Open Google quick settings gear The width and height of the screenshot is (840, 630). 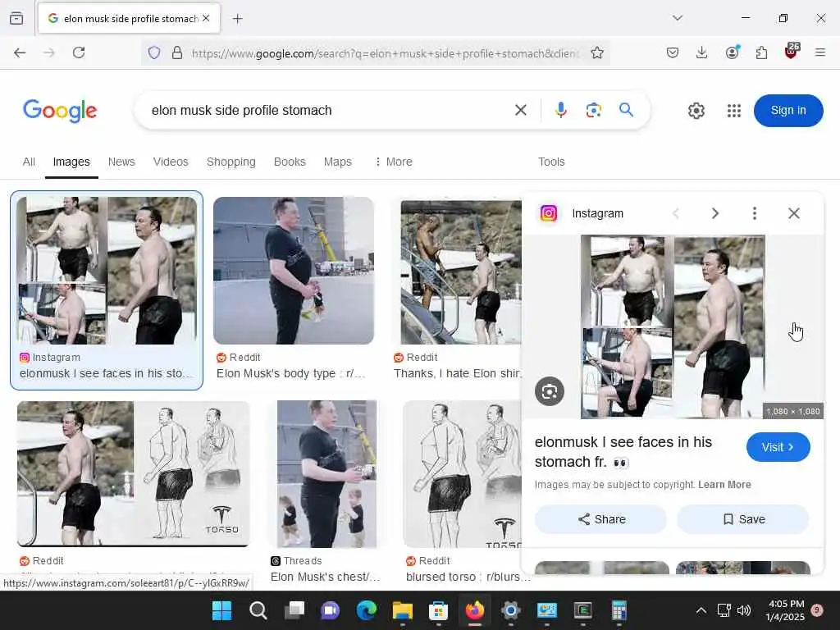(x=696, y=111)
